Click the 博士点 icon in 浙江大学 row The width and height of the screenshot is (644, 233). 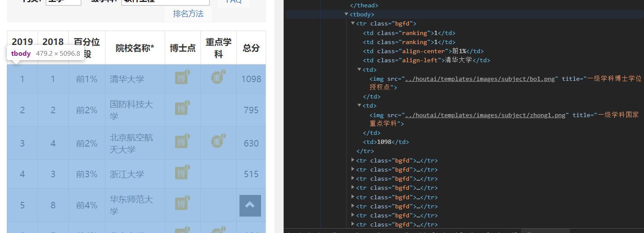[x=182, y=172]
